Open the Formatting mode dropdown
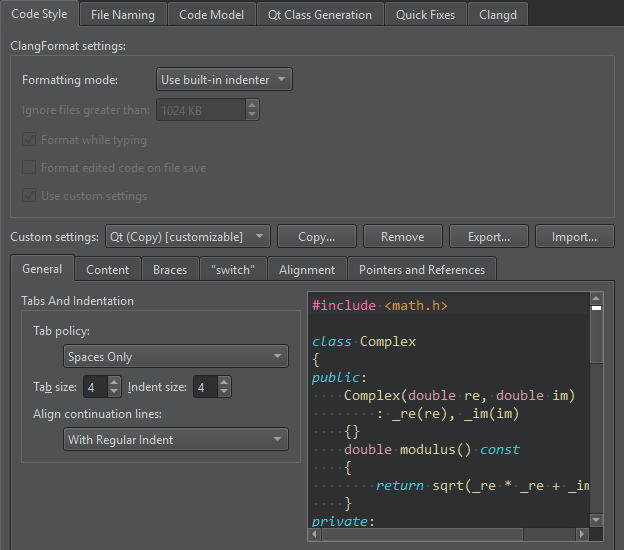This screenshot has width=624, height=550. pyautogui.click(x=224, y=80)
